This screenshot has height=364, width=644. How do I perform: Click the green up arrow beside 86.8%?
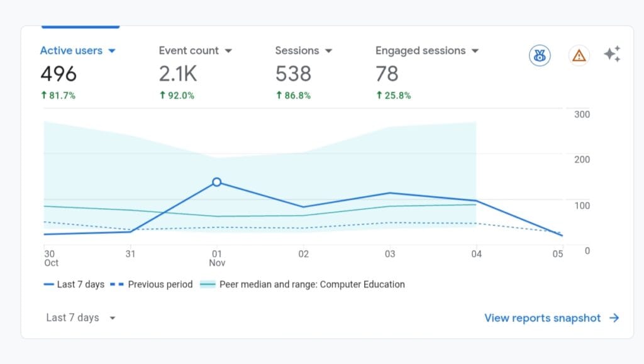[x=279, y=96]
